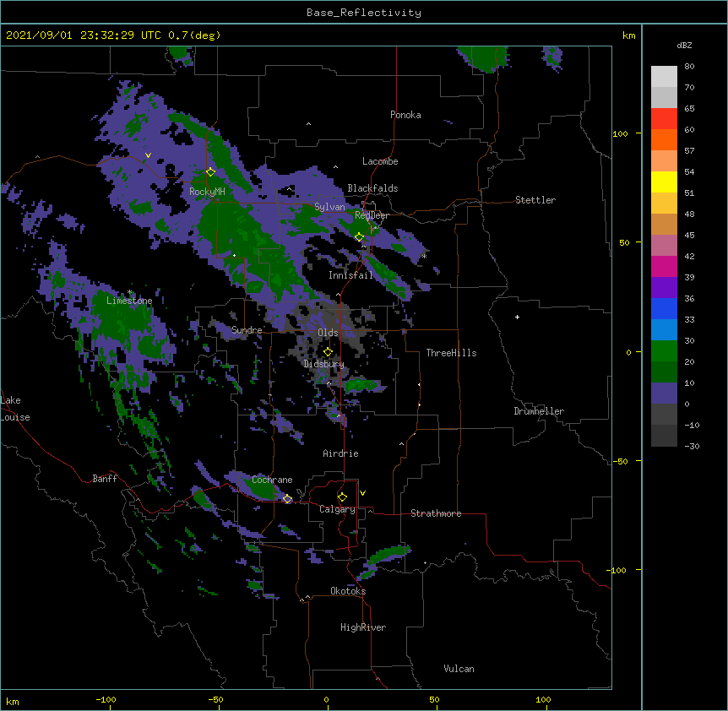Select the Okotoks label

348,591
